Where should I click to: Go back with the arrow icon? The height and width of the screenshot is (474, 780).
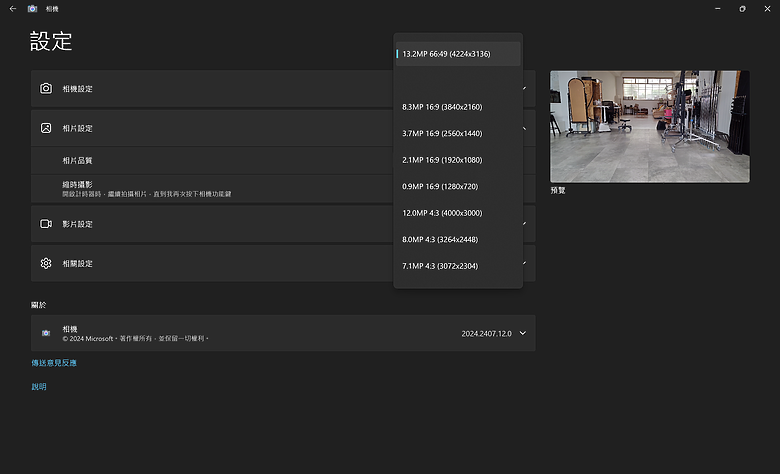point(13,8)
